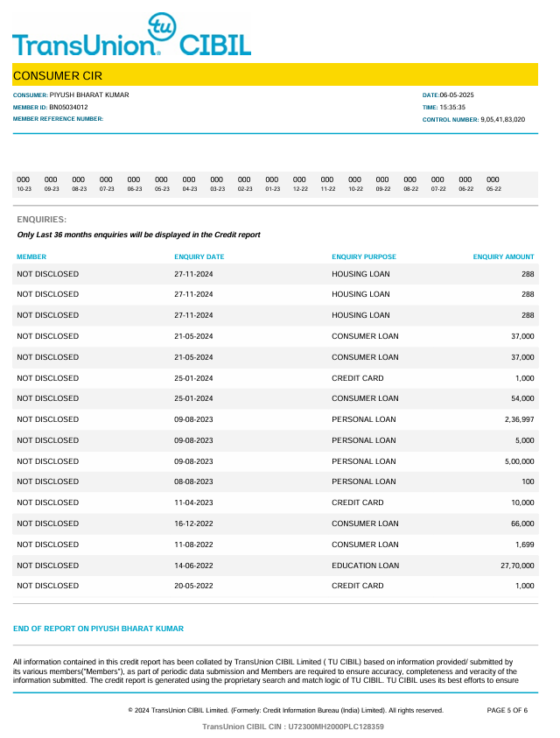Viewport: 560px width, 738px height.
Task: Select enquiry amount 1,699
Action: (x=524, y=545)
